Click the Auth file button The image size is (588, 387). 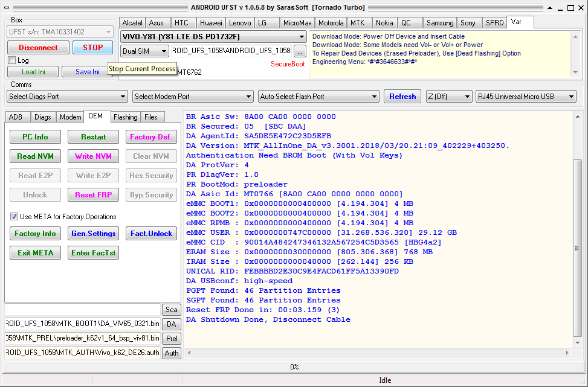172,353
